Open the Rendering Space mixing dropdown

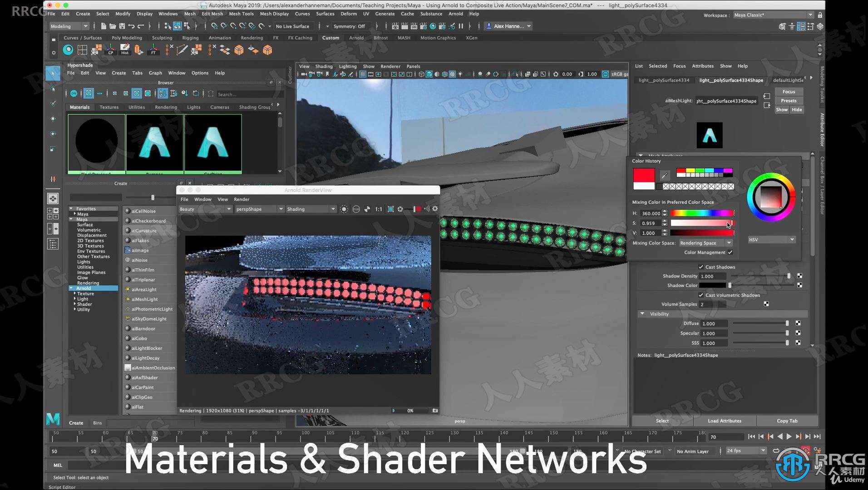(x=705, y=243)
